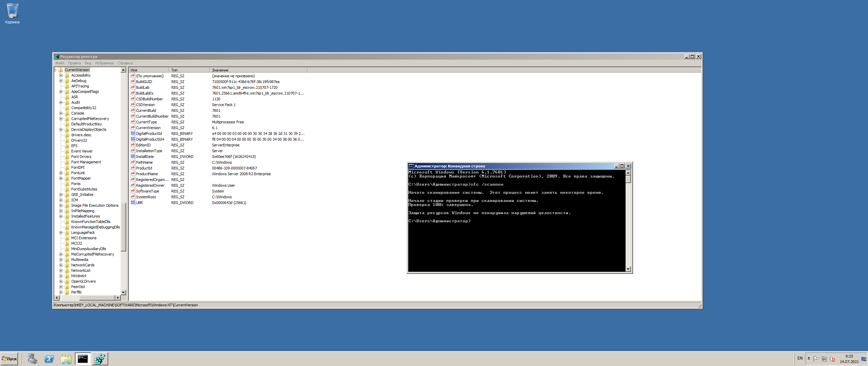This screenshot has height=366, width=868.
Task: Open the Избранное menu
Action: (x=104, y=63)
